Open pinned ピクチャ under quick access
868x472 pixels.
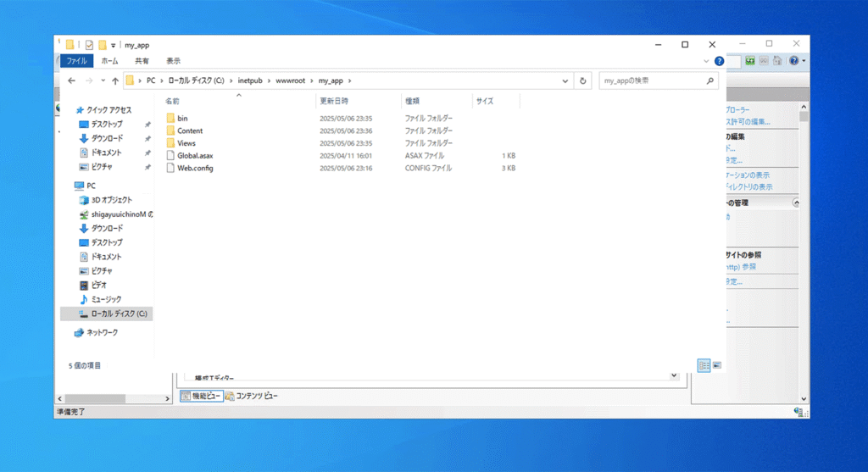pyautogui.click(x=102, y=167)
